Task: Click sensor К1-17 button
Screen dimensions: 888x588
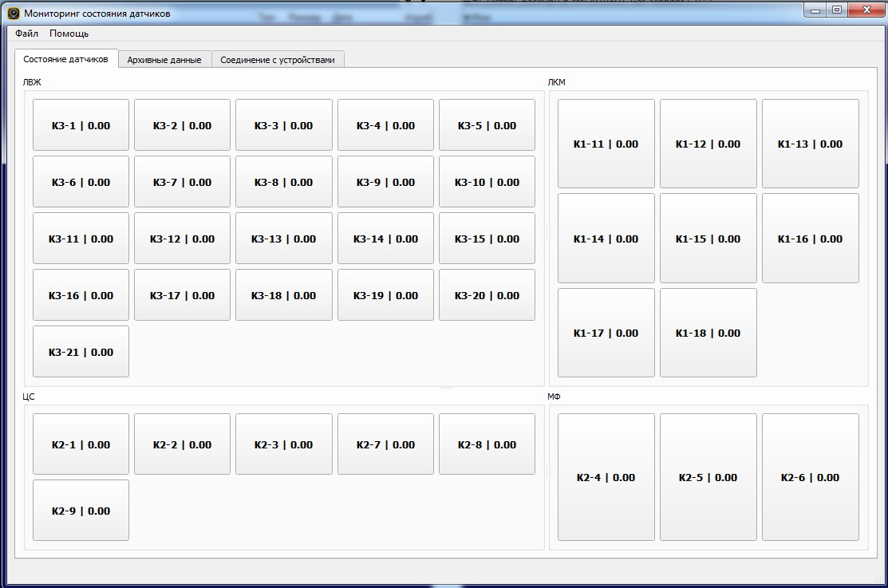Action: (606, 333)
